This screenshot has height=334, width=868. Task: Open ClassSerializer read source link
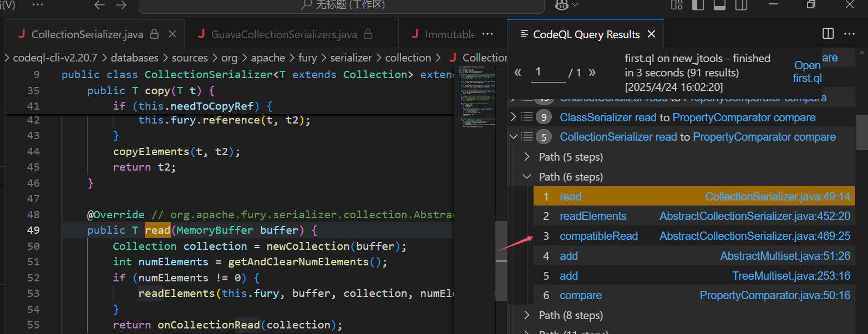point(608,117)
